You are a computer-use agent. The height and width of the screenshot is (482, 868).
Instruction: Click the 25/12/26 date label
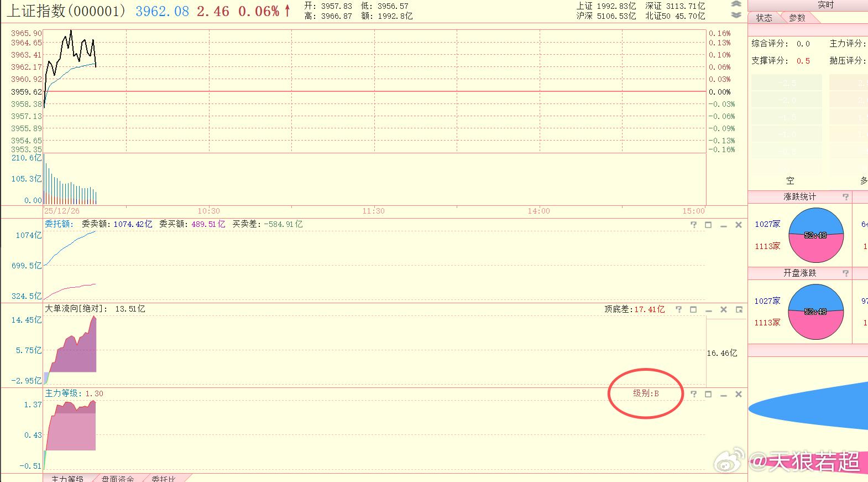coord(62,211)
